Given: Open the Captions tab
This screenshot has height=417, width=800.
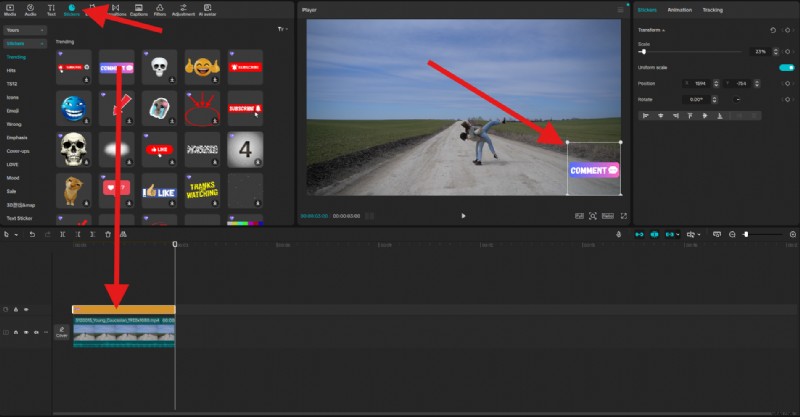Looking at the screenshot, I should pos(139,10).
